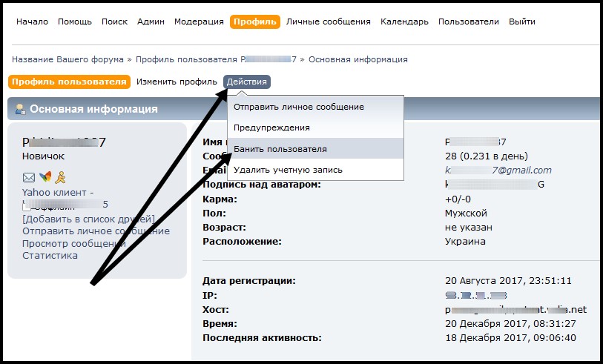Open the Профиль tab in navigation
This screenshot has height=364, width=603.
click(255, 21)
